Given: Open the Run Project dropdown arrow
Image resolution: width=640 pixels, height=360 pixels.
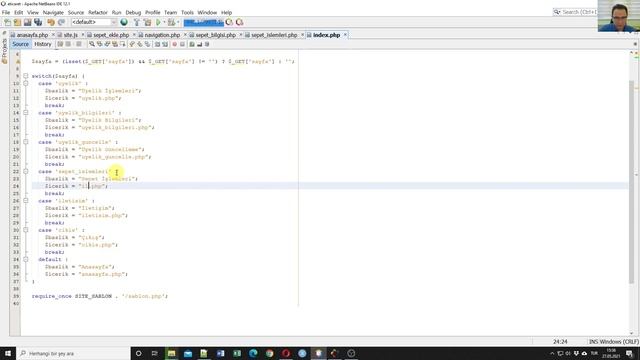Looking at the screenshot, I should [x=164, y=22].
